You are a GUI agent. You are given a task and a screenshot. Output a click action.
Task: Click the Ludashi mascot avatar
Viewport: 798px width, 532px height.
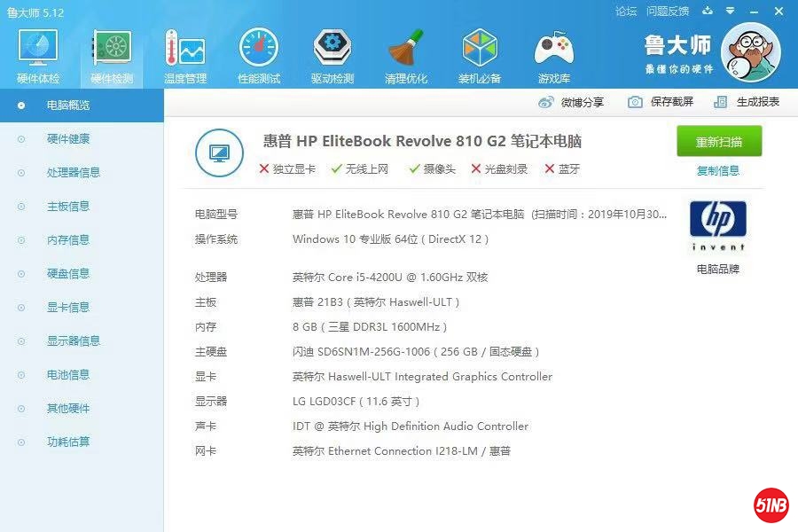(752, 53)
